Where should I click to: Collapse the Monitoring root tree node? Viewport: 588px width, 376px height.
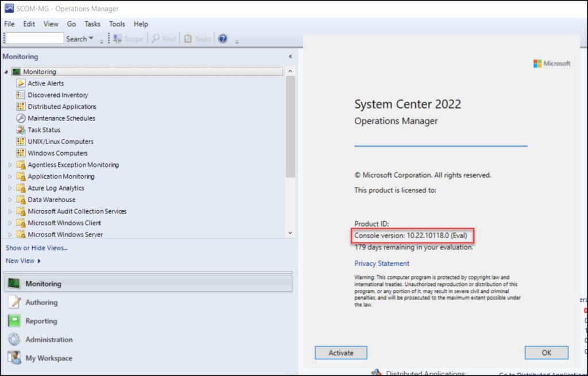click(x=6, y=72)
